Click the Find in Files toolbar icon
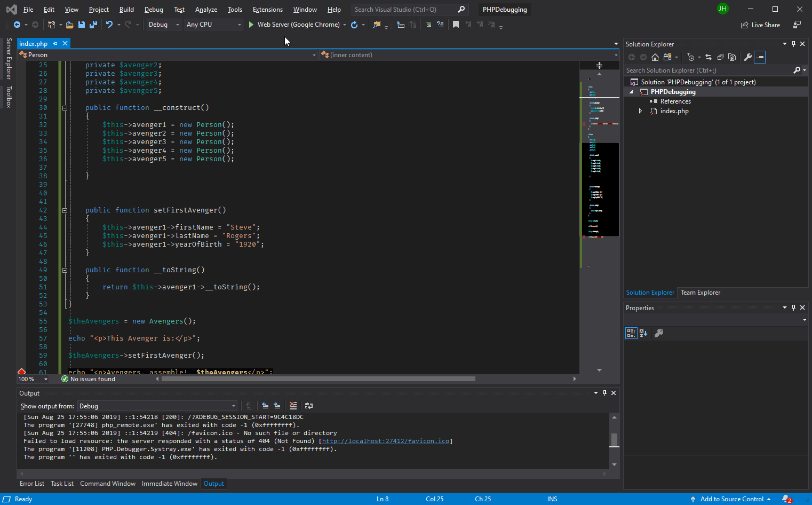 tap(377, 25)
